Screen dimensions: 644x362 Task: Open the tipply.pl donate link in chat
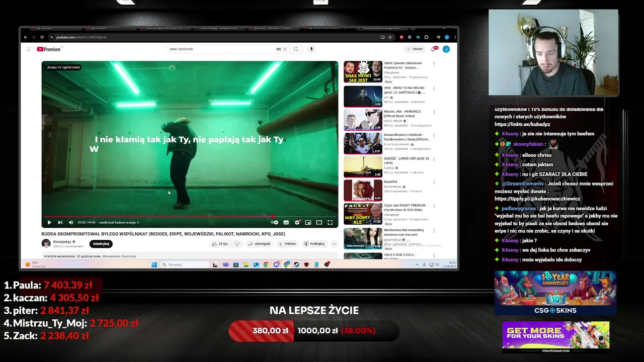[x=537, y=199]
